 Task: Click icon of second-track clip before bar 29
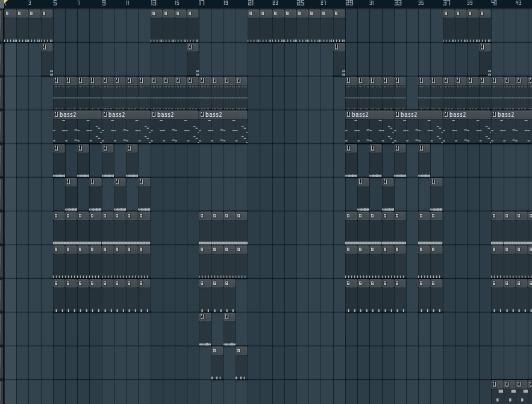(x=337, y=47)
